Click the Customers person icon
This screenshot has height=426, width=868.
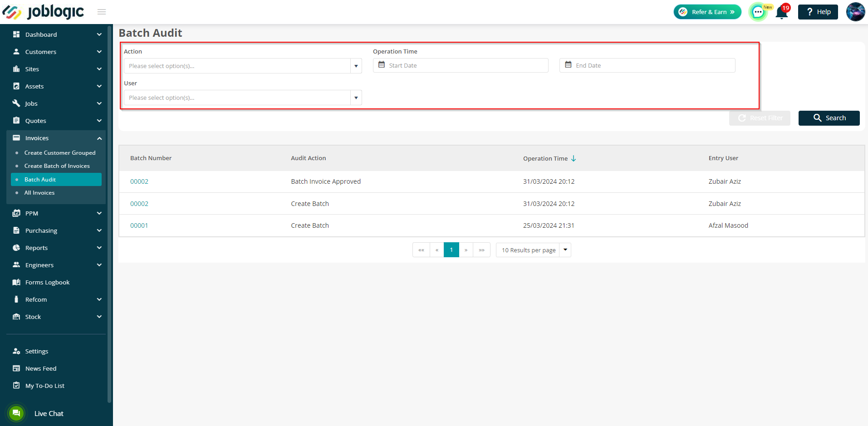(x=16, y=52)
